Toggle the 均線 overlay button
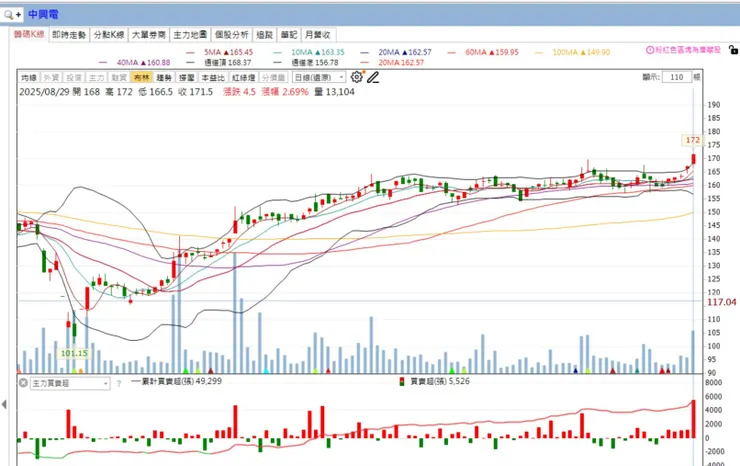 pos(29,77)
